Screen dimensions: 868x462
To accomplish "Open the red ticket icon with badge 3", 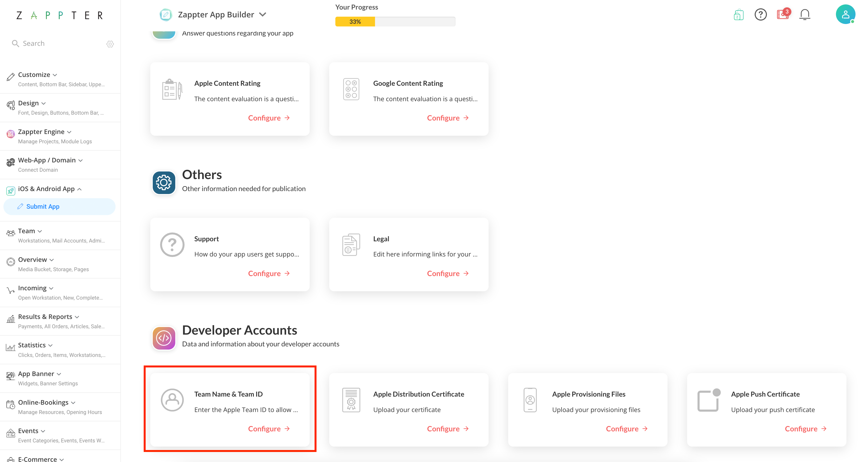I will tap(783, 14).
